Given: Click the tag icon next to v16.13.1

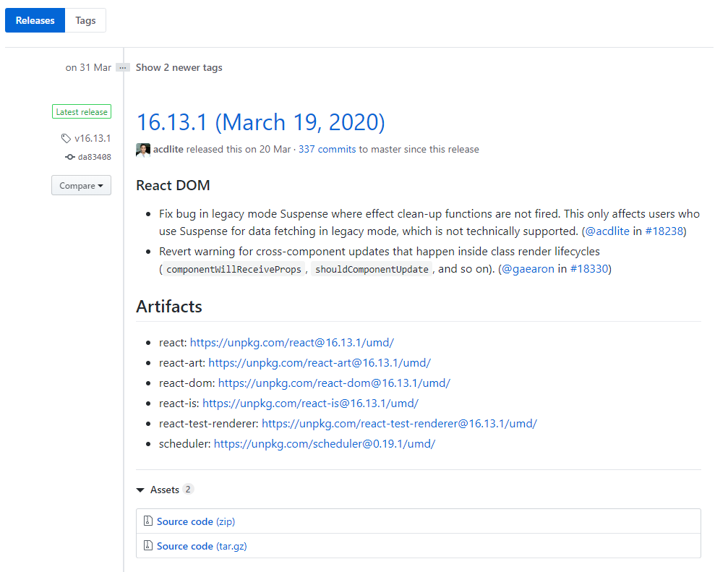Looking at the screenshot, I should 66,138.
